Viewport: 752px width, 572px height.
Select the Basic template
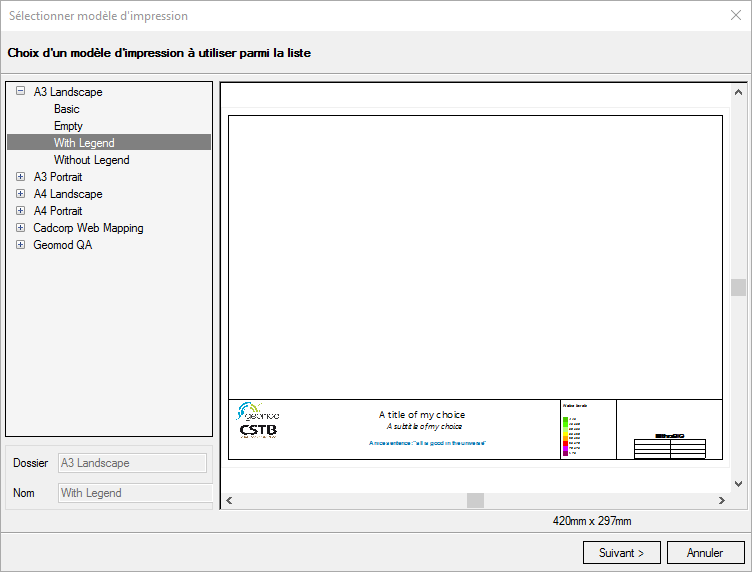tap(67, 109)
